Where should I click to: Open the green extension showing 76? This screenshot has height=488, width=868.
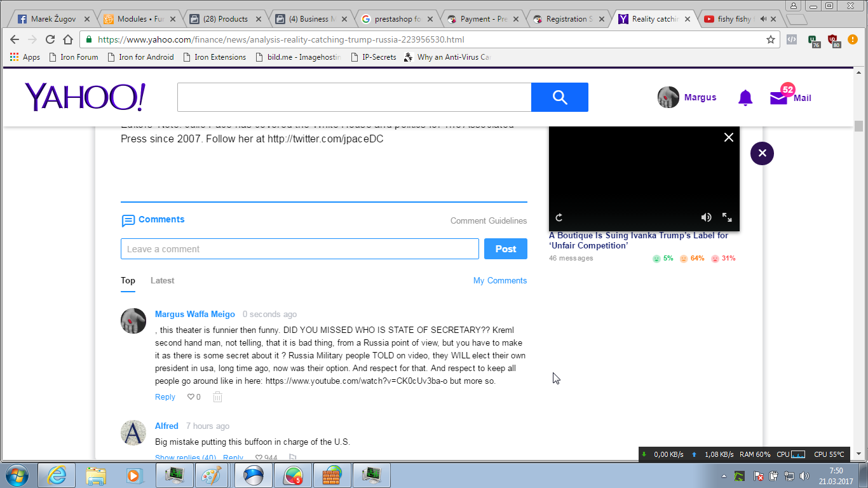(814, 41)
